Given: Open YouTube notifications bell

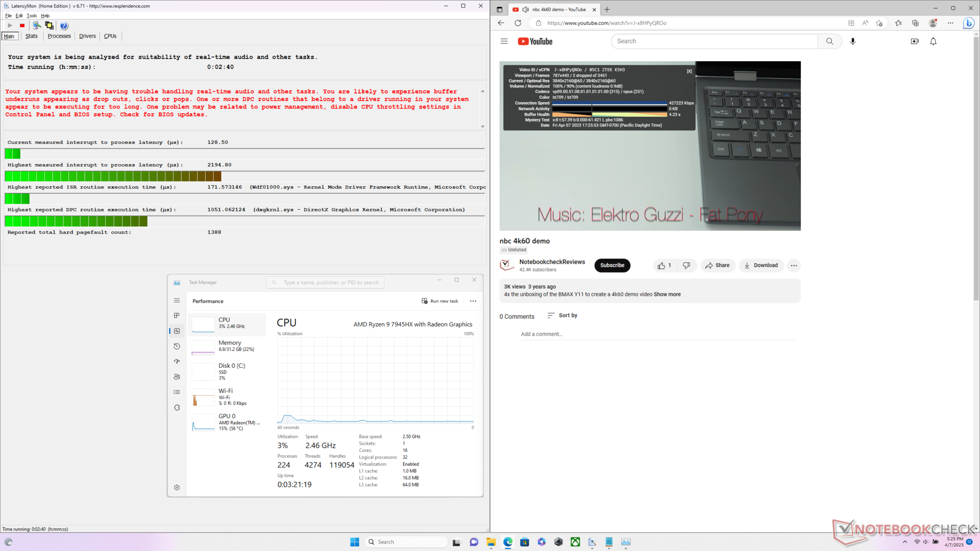Looking at the screenshot, I should click(x=933, y=41).
